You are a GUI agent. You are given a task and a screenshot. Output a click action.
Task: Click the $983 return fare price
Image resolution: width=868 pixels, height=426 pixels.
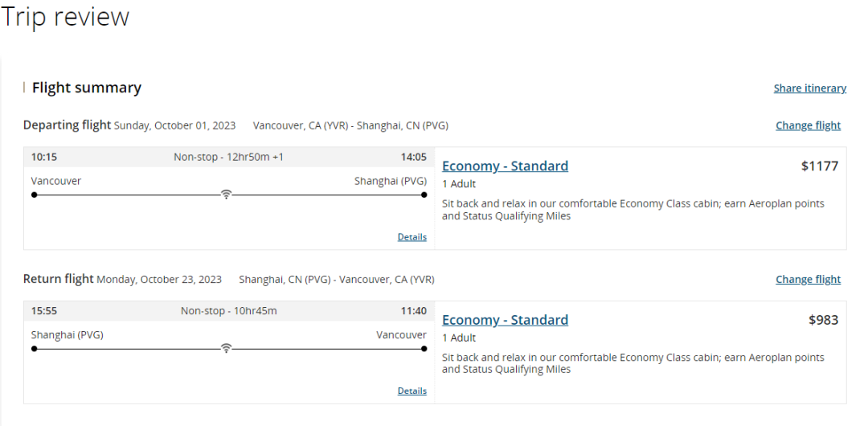pyautogui.click(x=824, y=320)
